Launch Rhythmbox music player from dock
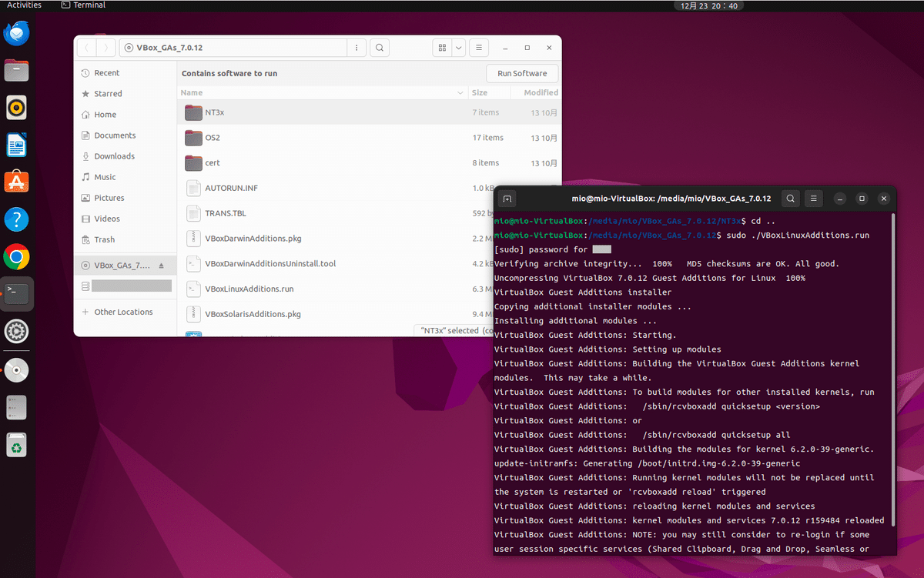924x578 pixels. [x=16, y=108]
